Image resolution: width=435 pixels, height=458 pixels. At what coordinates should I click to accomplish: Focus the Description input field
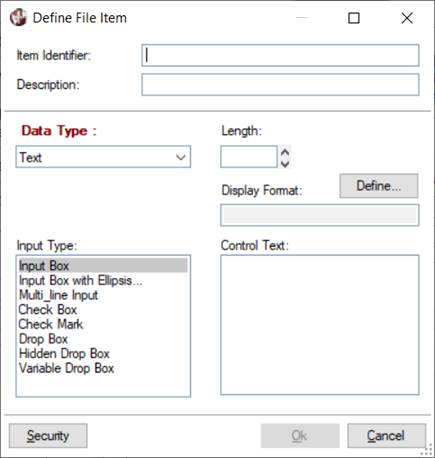[280, 85]
